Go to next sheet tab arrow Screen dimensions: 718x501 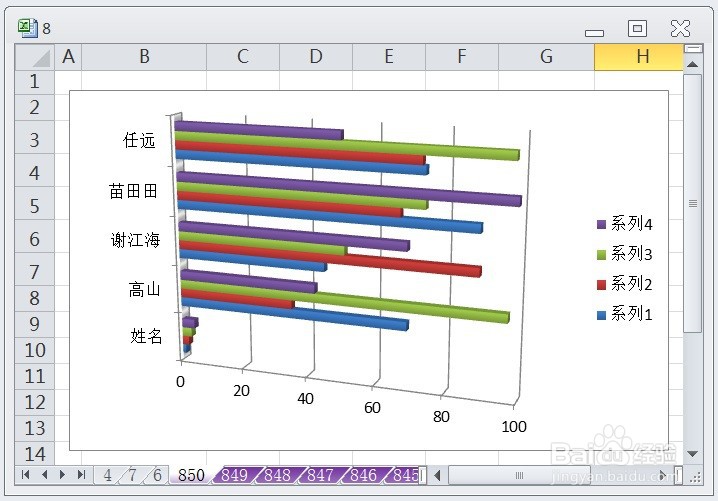[62, 474]
